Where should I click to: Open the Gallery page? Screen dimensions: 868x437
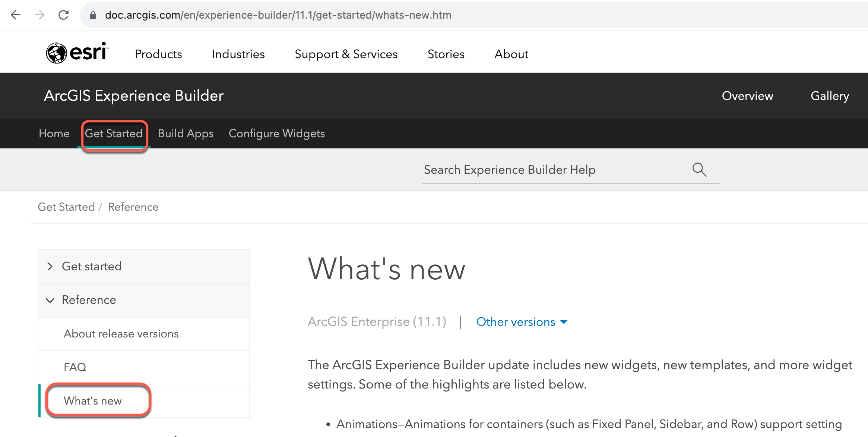tap(830, 96)
